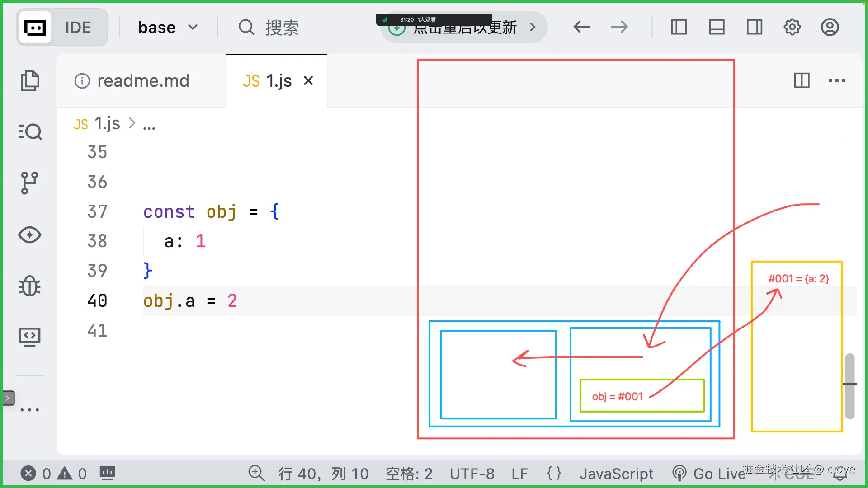Image resolution: width=868 pixels, height=488 pixels.
Task: Click the JavaScript language mode
Action: click(x=617, y=474)
